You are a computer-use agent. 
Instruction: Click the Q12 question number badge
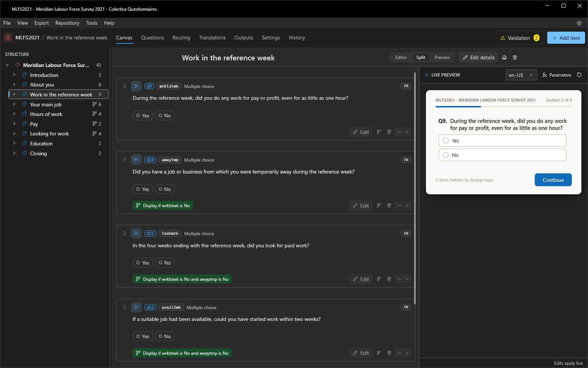tap(150, 307)
